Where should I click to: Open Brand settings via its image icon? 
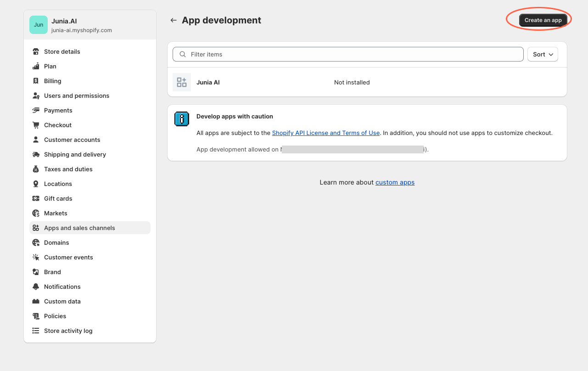[36, 272]
